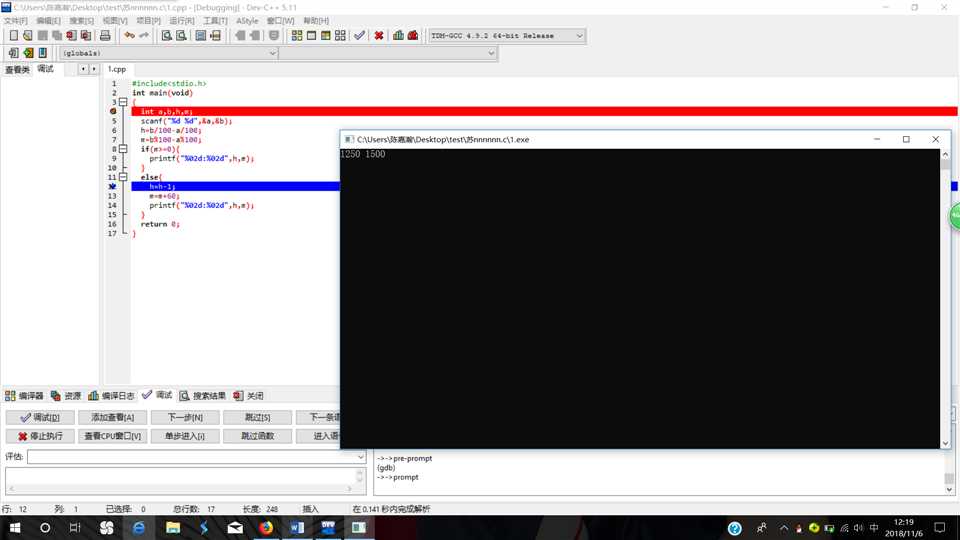
Task: Click the 添加查看[A] button
Action: pos(113,418)
